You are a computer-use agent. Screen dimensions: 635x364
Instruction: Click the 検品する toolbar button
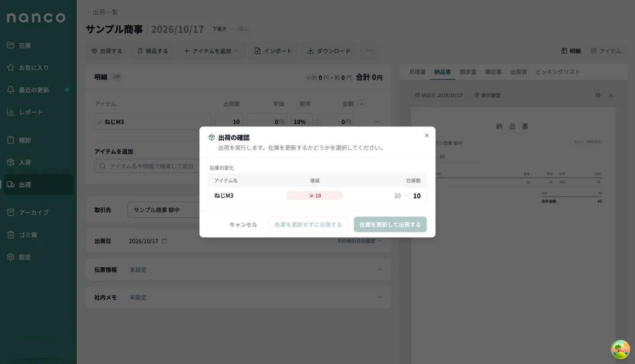coord(153,51)
